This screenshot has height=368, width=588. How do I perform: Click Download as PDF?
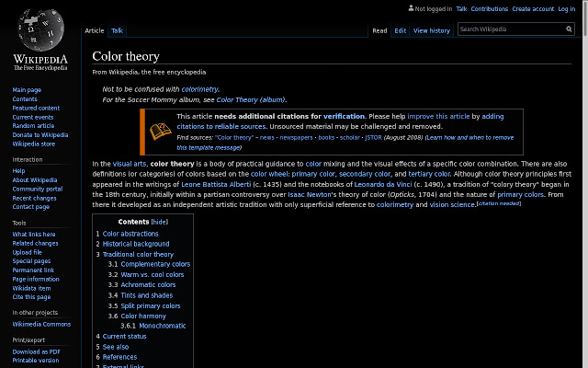coord(37,351)
